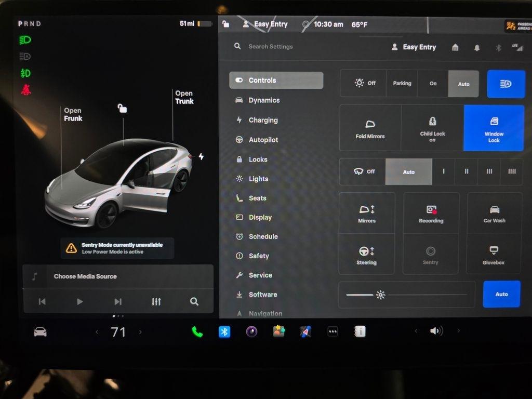Open the Charging settings menu
Image resolution: width=532 pixels, height=399 pixels.
point(263,120)
